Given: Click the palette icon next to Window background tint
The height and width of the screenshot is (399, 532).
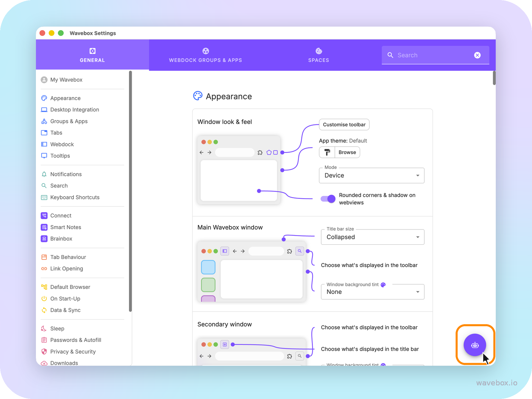Looking at the screenshot, I should (x=383, y=285).
